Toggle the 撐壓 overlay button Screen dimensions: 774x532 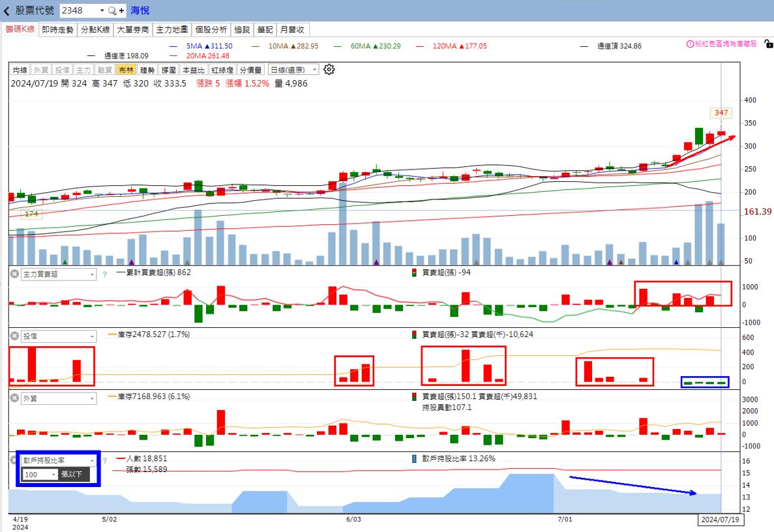tap(168, 70)
